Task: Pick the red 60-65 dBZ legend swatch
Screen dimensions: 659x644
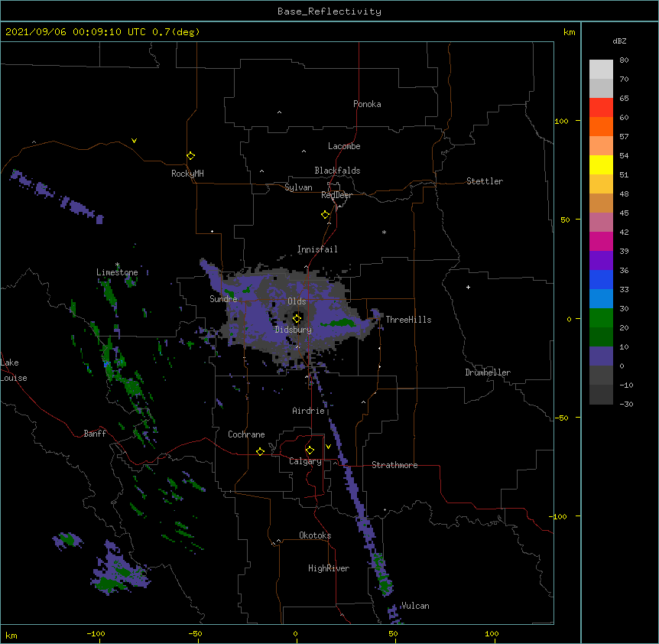Action: tap(601, 107)
